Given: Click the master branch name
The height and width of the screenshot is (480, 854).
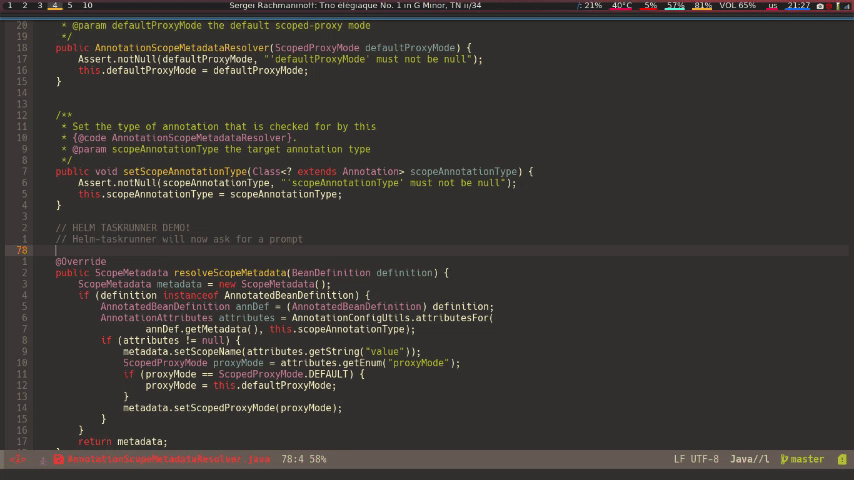Looking at the screenshot, I should [x=807, y=459].
